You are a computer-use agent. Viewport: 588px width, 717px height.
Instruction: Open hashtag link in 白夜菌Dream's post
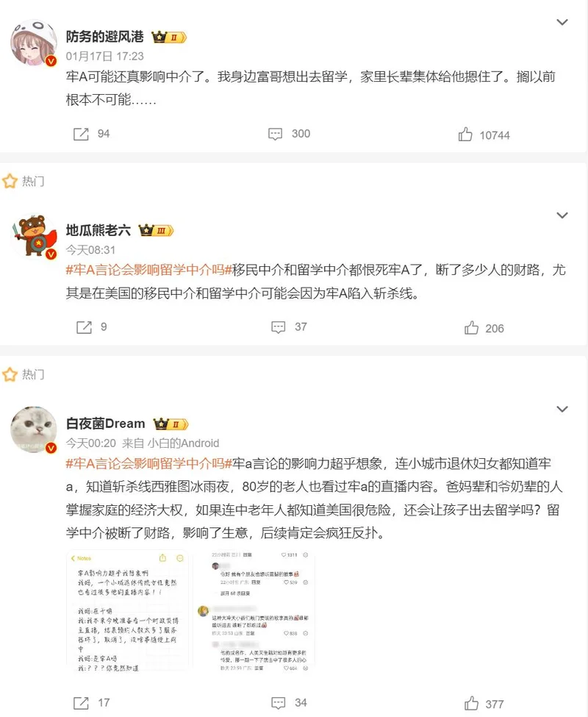click(149, 464)
